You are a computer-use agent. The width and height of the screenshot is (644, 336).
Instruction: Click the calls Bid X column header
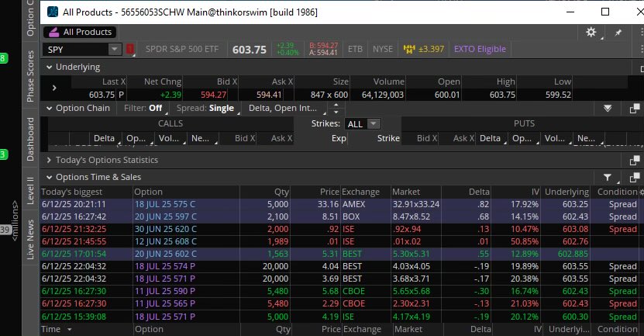tap(245, 139)
